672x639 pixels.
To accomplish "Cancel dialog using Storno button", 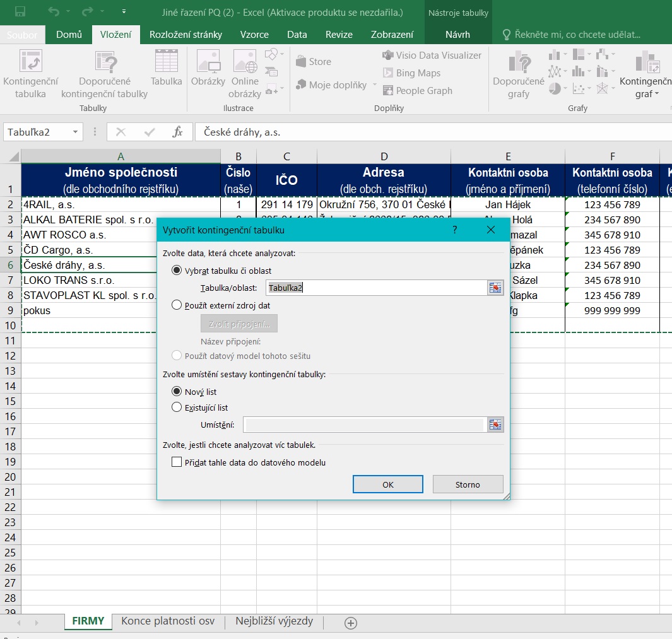I will [468, 484].
